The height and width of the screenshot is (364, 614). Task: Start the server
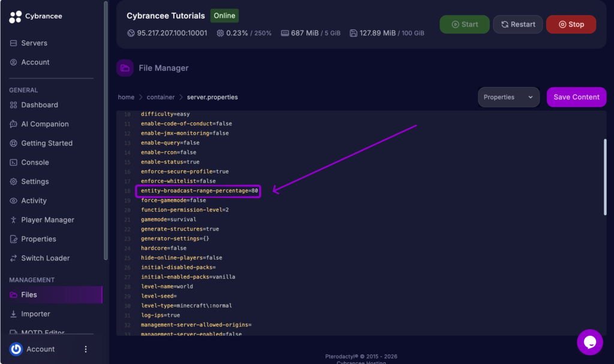(x=465, y=25)
